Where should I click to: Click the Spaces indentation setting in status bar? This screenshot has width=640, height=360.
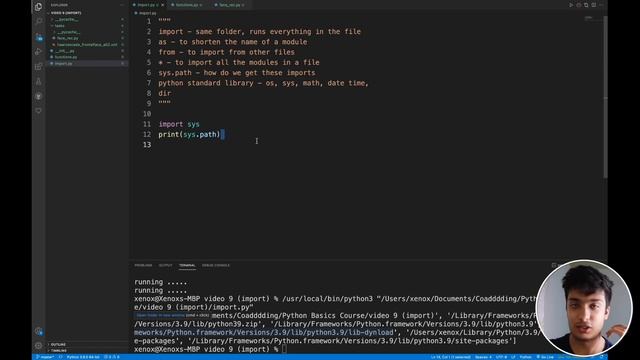coord(483,357)
